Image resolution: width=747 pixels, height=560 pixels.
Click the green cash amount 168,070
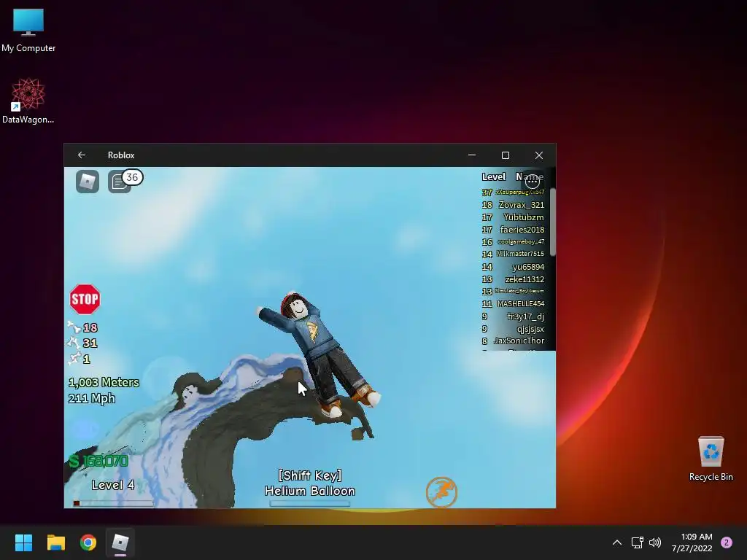click(x=98, y=461)
